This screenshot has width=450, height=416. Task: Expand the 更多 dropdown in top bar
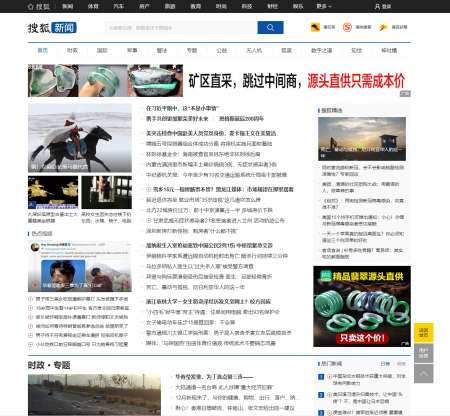point(324,6)
